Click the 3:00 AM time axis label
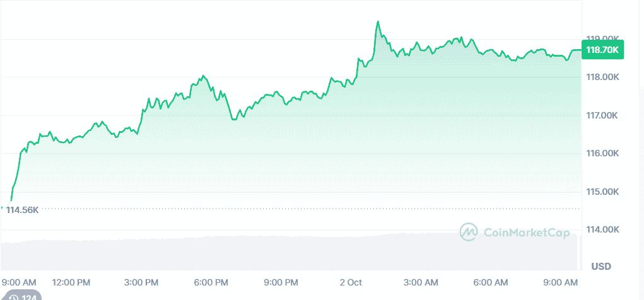The image size is (644, 300). coord(421,282)
